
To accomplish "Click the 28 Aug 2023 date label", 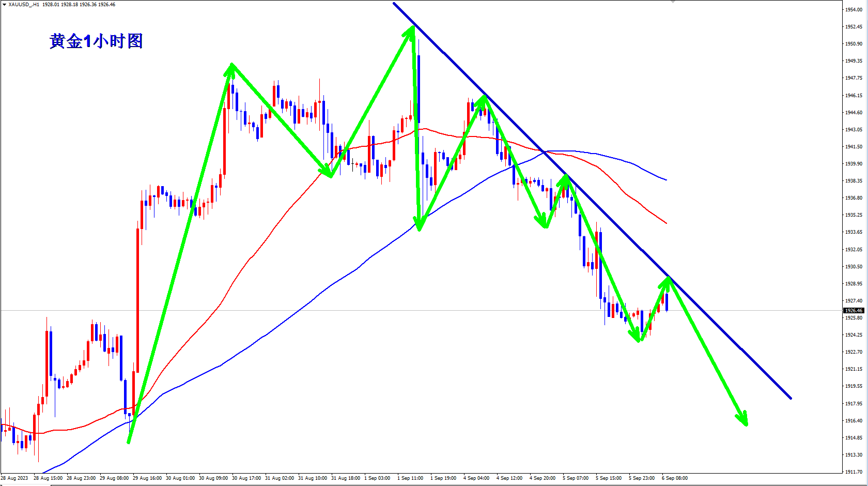I will pyautogui.click(x=14, y=478).
